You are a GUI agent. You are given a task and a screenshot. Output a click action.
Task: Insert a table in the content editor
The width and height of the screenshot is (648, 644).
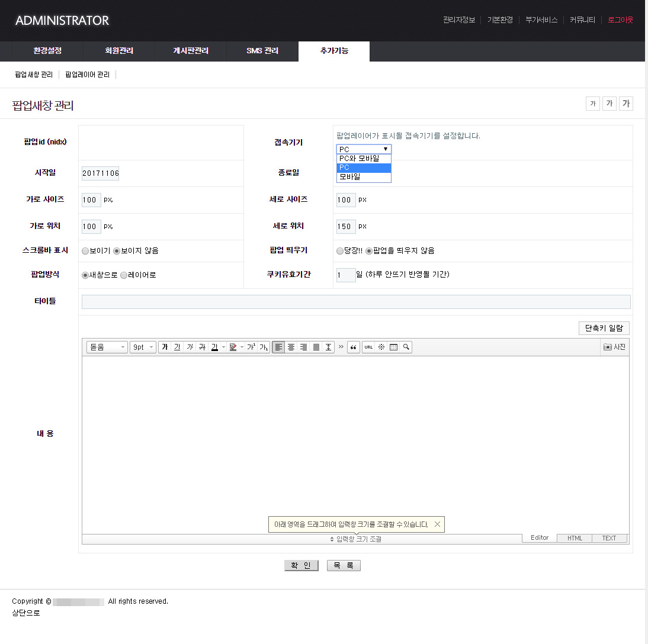click(x=394, y=347)
